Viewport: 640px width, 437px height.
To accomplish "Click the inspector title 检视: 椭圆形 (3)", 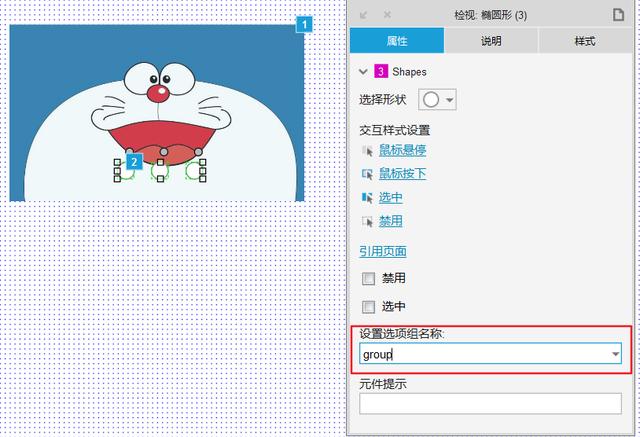I will click(x=491, y=16).
